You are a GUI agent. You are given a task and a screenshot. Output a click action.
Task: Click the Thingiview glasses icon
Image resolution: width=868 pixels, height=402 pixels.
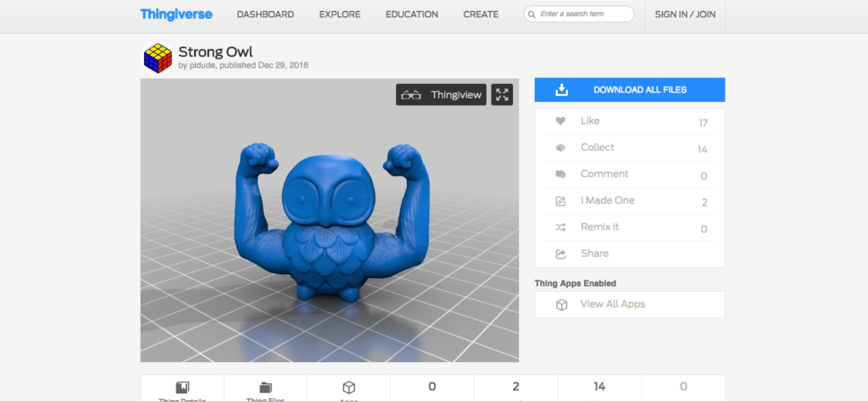[x=411, y=95]
